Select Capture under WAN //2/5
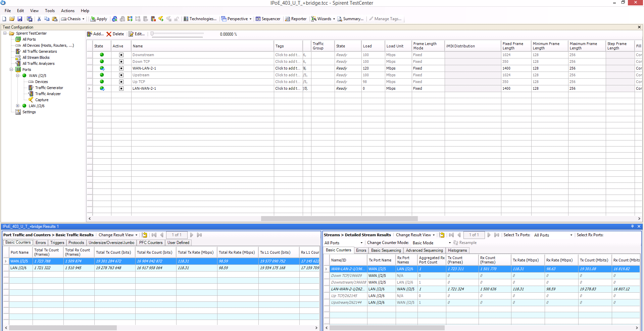644x331 pixels. pyautogui.click(x=42, y=100)
